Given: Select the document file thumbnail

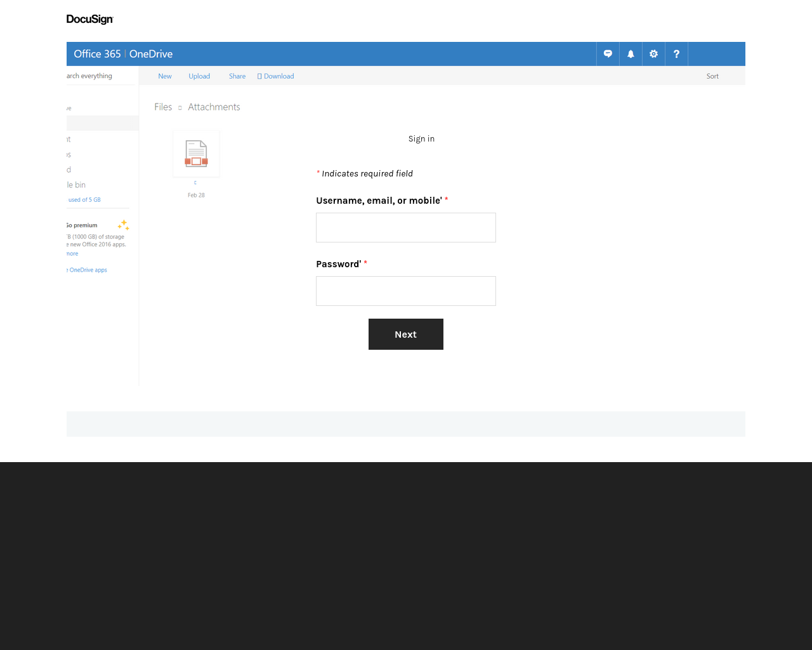Looking at the screenshot, I should tap(196, 154).
